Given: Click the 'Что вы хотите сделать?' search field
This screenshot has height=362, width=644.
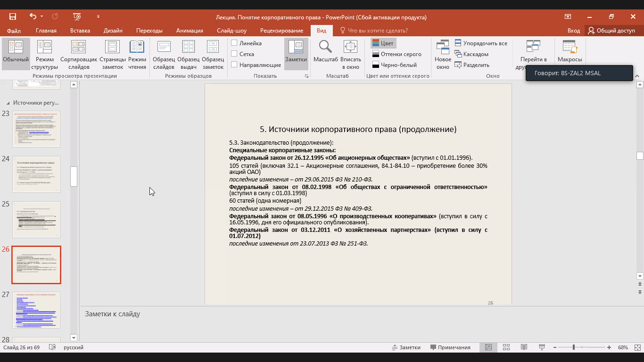Looking at the screenshot, I should point(377,31).
